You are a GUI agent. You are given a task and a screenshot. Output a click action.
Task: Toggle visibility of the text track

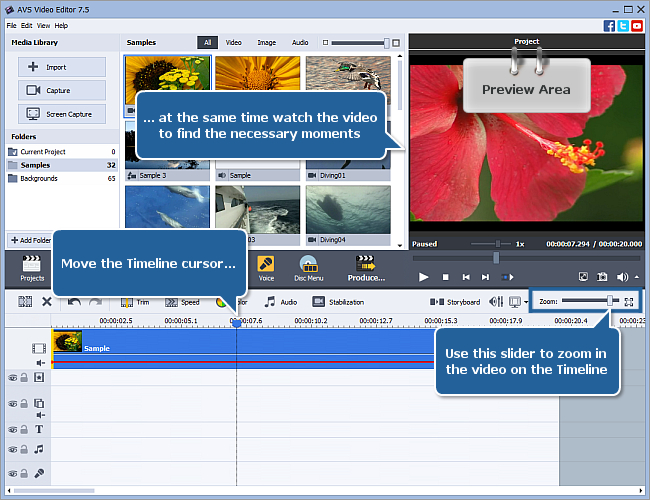(x=13, y=430)
